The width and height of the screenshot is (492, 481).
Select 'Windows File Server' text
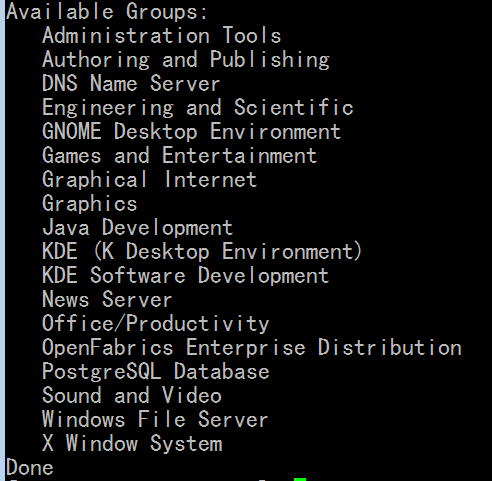click(155, 419)
